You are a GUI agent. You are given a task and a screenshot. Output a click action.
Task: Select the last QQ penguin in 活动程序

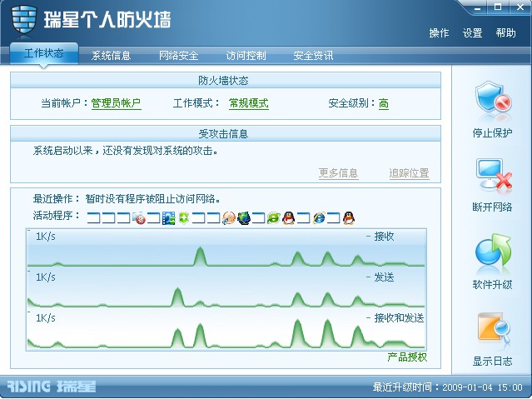(x=349, y=218)
